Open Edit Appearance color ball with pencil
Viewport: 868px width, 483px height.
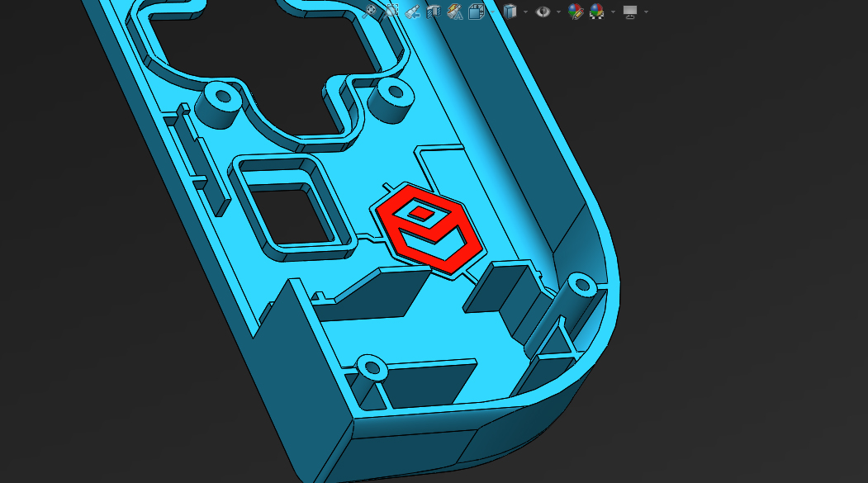click(576, 11)
